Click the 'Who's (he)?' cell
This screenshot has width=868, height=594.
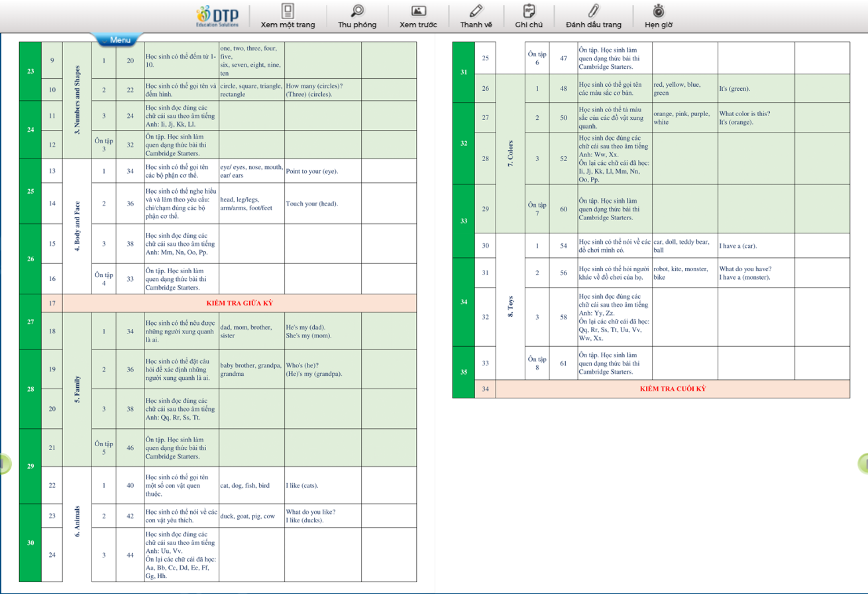[x=323, y=369]
